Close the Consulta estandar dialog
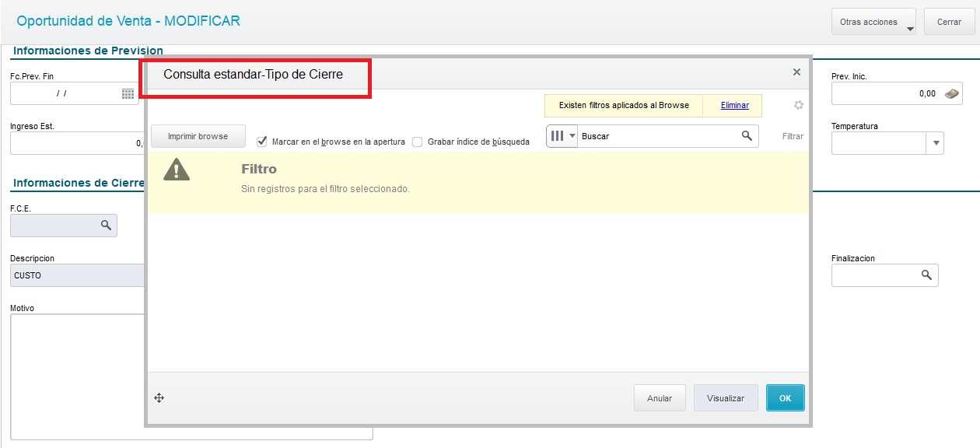 click(796, 72)
